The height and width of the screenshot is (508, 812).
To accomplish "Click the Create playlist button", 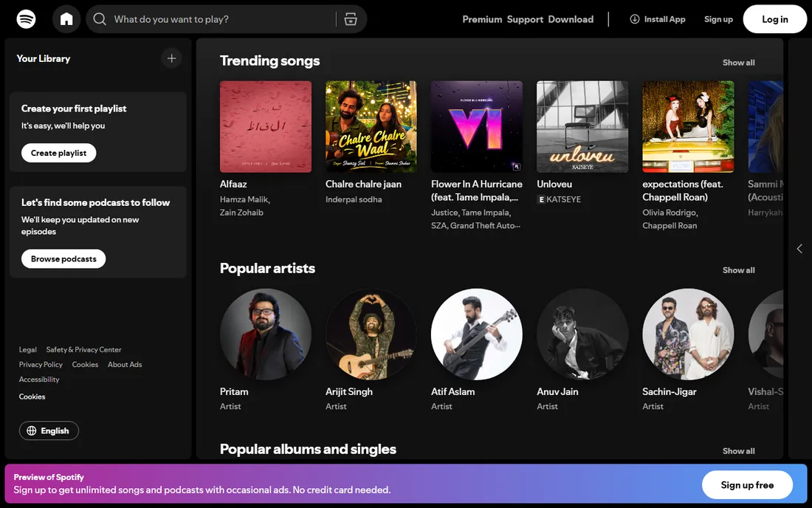I will point(58,153).
